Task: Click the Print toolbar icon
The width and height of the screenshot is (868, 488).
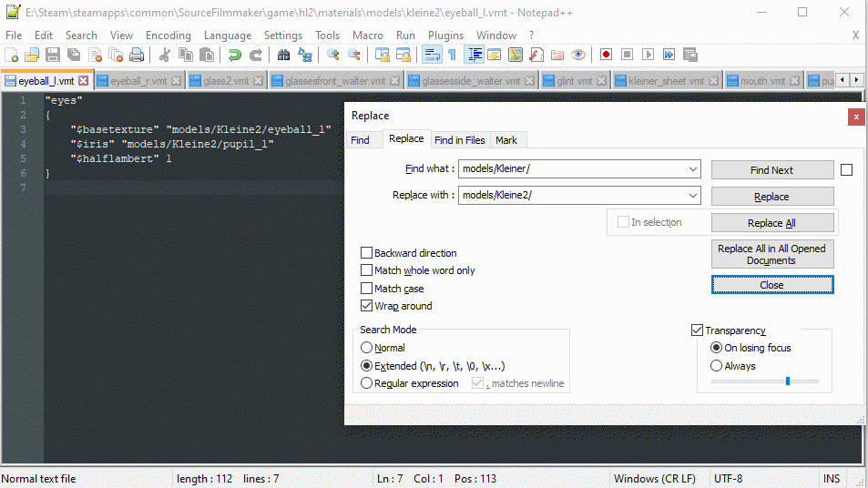Action: [x=137, y=56]
